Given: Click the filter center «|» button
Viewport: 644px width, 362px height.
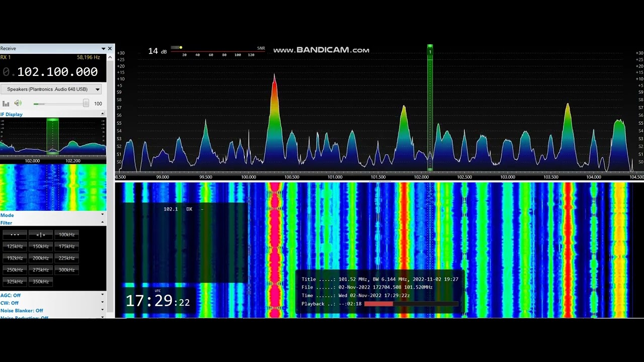Looking at the screenshot, I should 41,234.
